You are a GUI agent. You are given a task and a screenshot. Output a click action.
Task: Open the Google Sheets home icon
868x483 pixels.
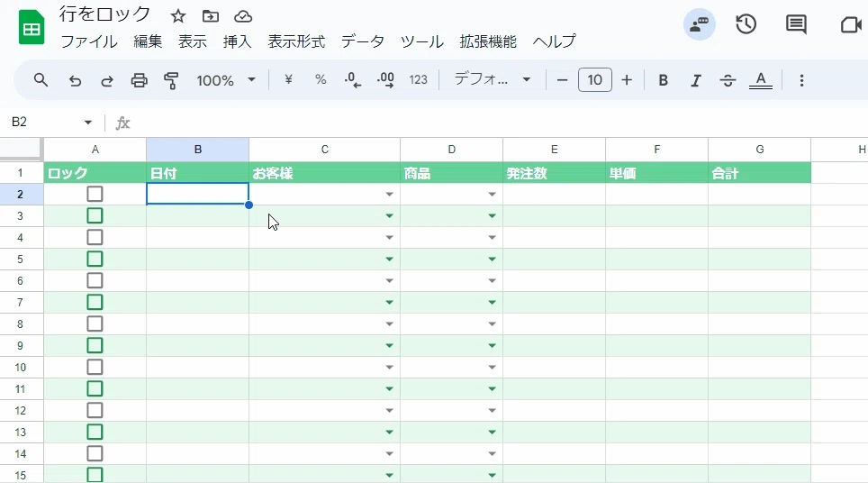click(x=32, y=27)
